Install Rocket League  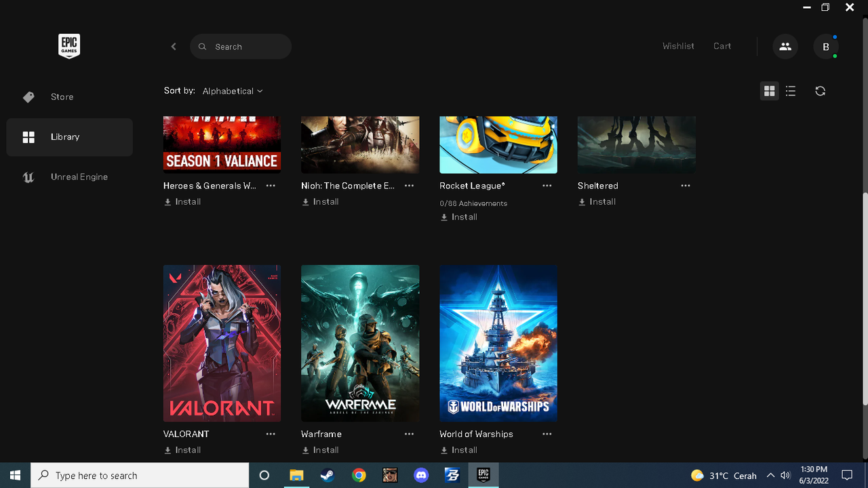coord(458,218)
